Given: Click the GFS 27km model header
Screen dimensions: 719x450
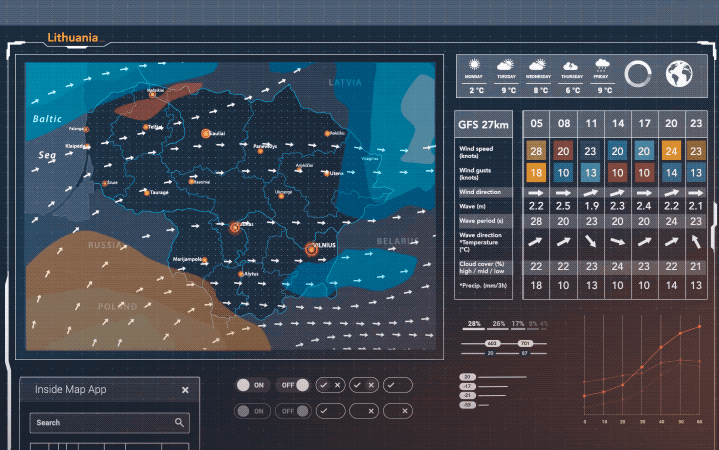Looking at the screenshot, I should click(483, 124).
